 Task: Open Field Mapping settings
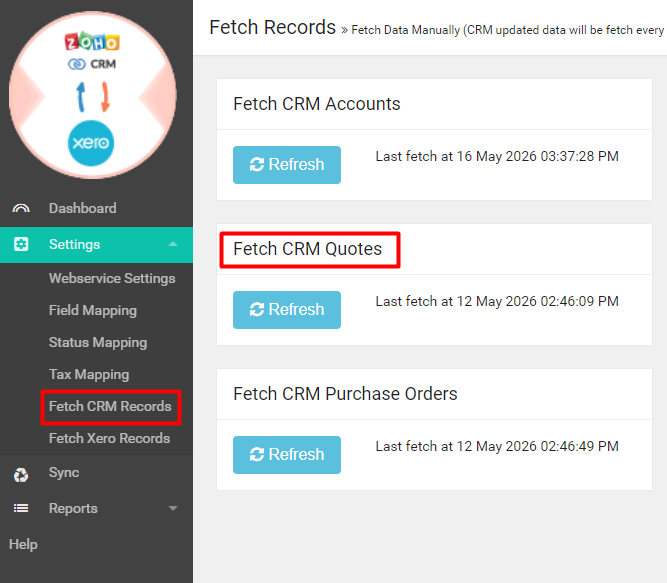93,310
